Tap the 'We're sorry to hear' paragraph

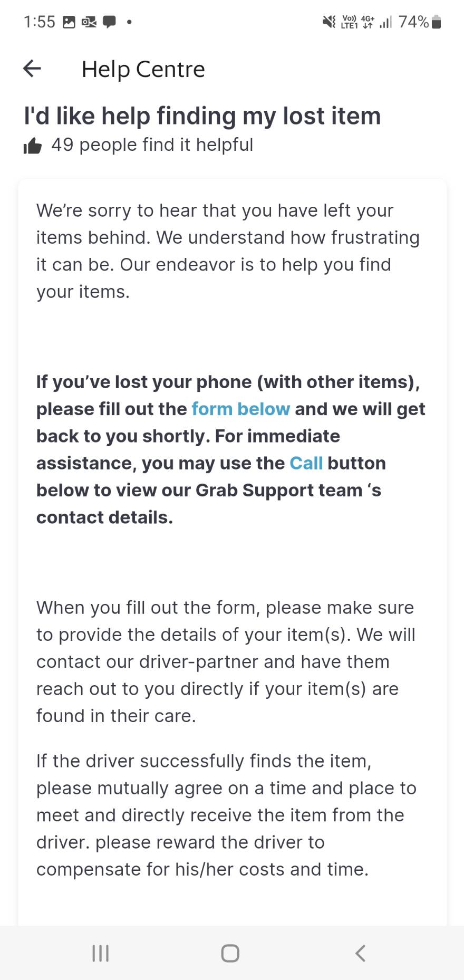pyautogui.click(x=228, y=251)
